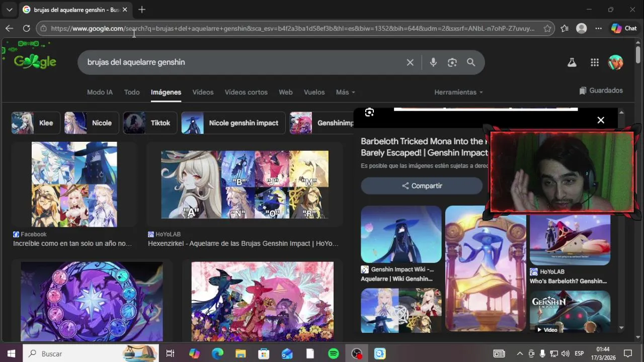This screenshot has height=362, width=644.
Task: Open the Facebook witches collage image
Action: click(x=74, y=185)
